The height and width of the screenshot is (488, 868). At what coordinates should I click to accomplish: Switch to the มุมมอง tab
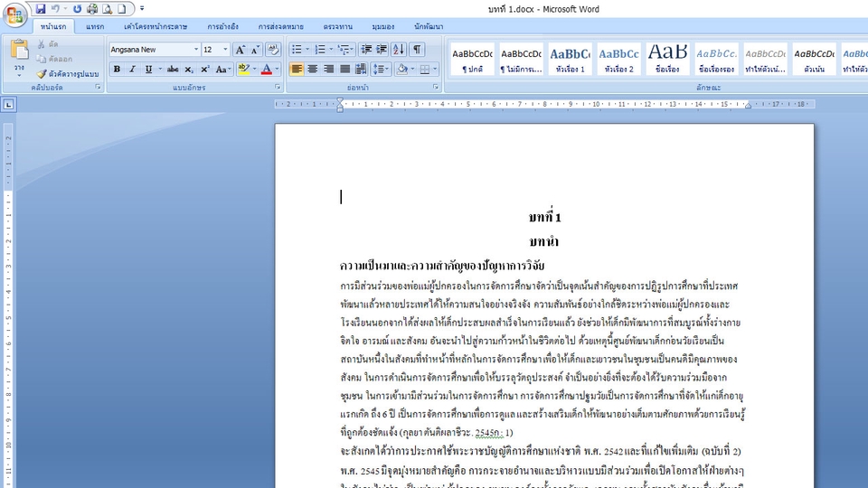pos(383,26)
